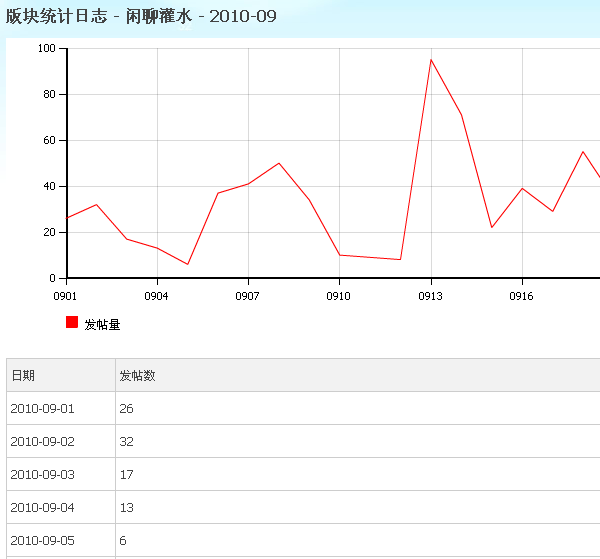Click the 100 y-axis label
The height and width of the screenshot is (559, 600).
pos(46,48)
